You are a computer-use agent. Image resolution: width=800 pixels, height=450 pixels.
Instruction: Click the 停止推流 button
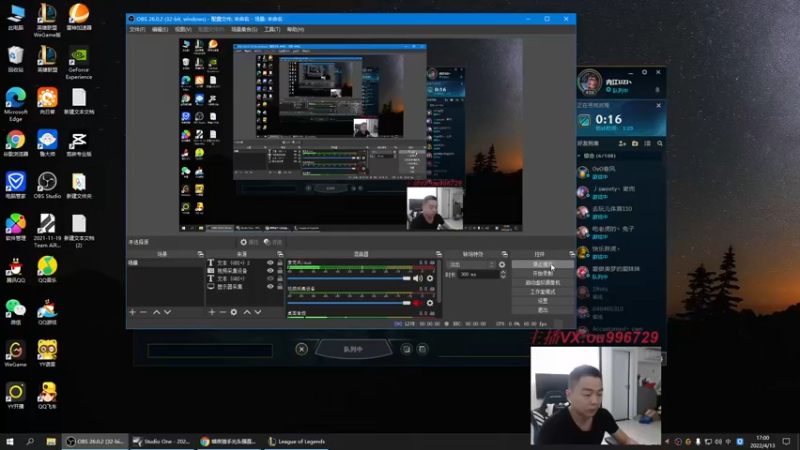[x=542, y=264]
